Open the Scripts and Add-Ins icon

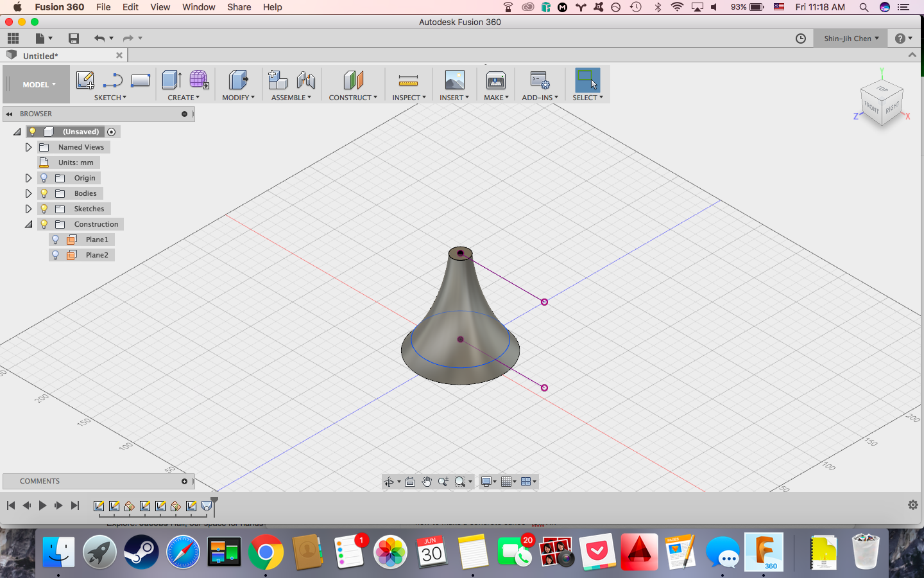(x=540, y=80)
